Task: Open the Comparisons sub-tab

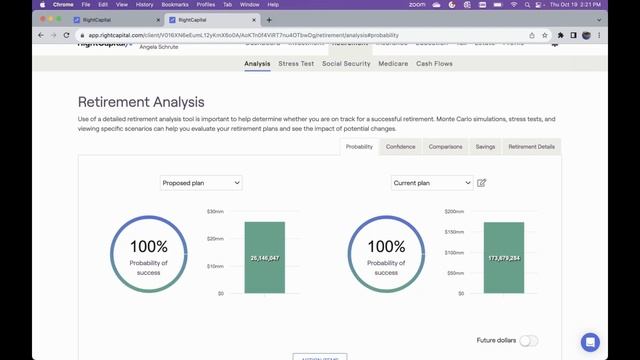Action: (x=445, y=147)
